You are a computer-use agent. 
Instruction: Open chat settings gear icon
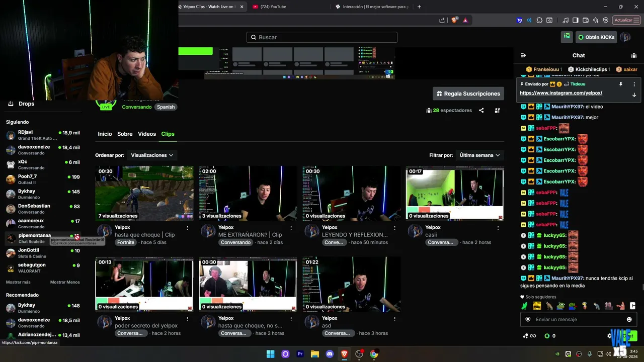609,336
